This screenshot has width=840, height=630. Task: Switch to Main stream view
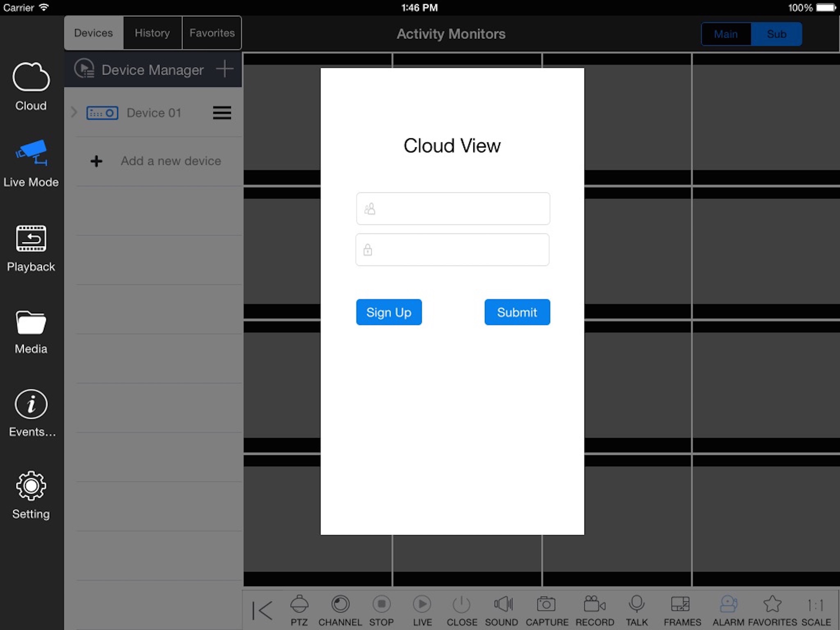pos(725,34)
